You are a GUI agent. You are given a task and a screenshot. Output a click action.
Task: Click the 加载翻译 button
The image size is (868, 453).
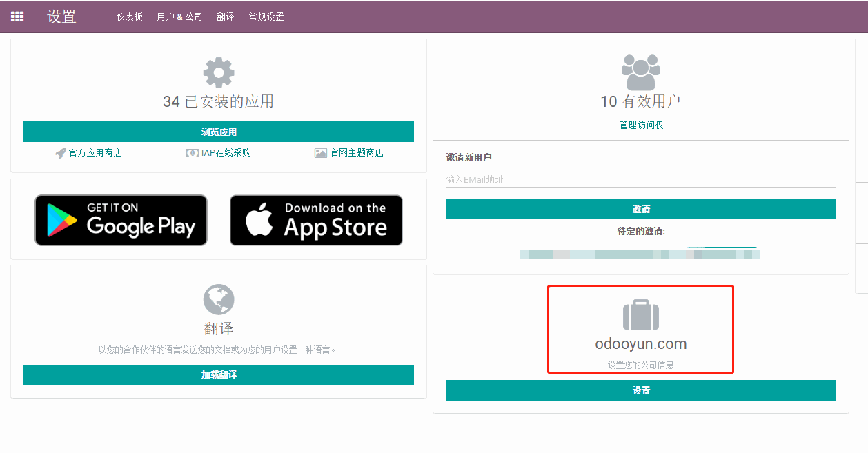coord(219,375)
